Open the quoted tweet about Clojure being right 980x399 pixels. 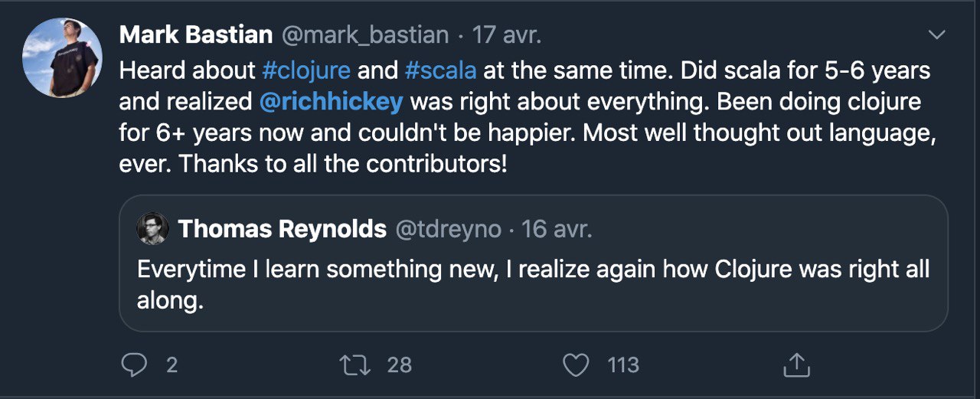[533, 284]
